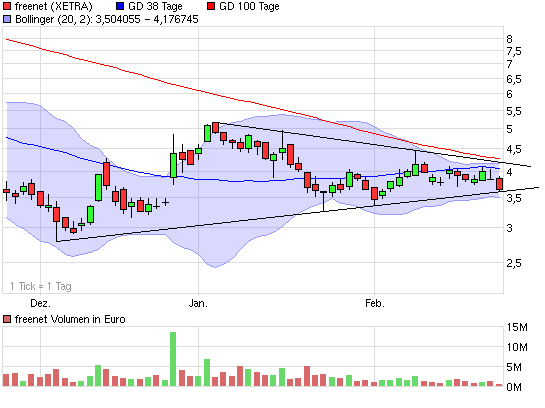
Task: Click the 5M volume axis label
Action: point(514,367)
